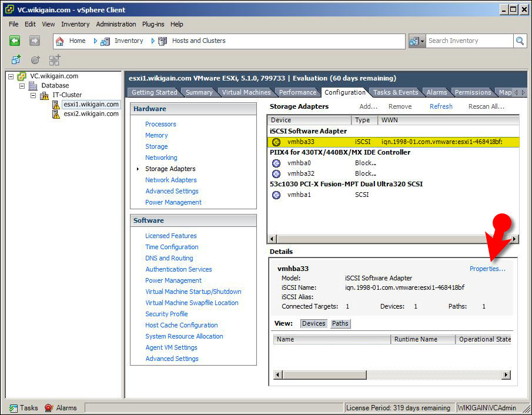Collapse the VC.wikigain.com tree node
Screen dimensions: 532x415
11,76
